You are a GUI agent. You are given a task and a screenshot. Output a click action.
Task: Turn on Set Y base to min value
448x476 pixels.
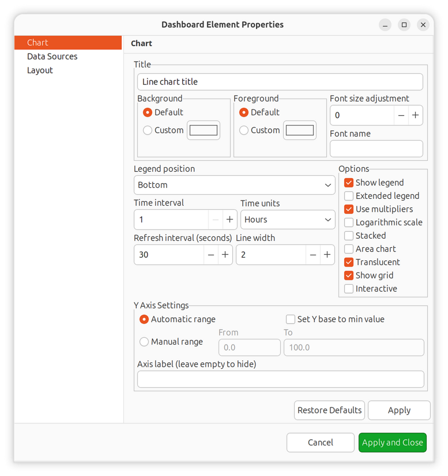291,319
